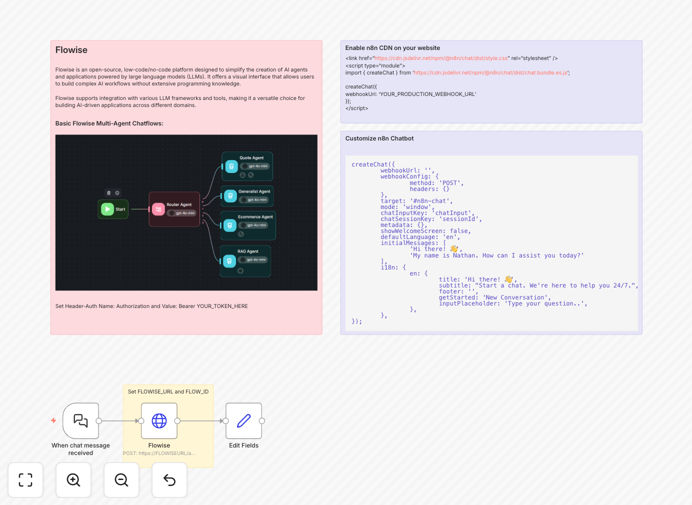Image resolution: width=692 pixels, height=505 pixels.
Task: Click the Flowise node output connector
Action: click(x=177, y=421)
